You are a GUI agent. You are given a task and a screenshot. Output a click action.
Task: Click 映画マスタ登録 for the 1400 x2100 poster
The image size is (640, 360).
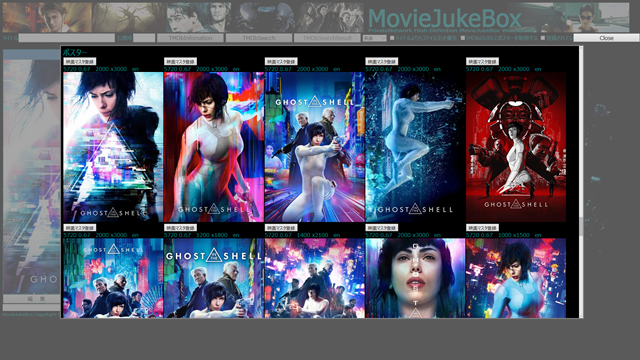tap(281, 228)
